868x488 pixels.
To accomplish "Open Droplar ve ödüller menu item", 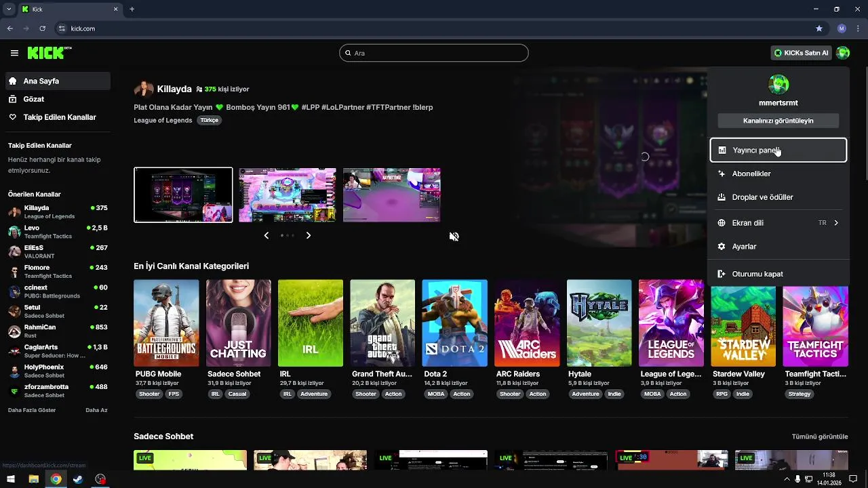I will 778,197.
